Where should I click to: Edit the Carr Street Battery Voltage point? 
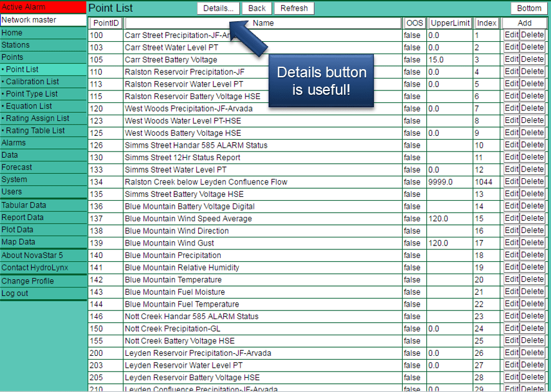511,59
